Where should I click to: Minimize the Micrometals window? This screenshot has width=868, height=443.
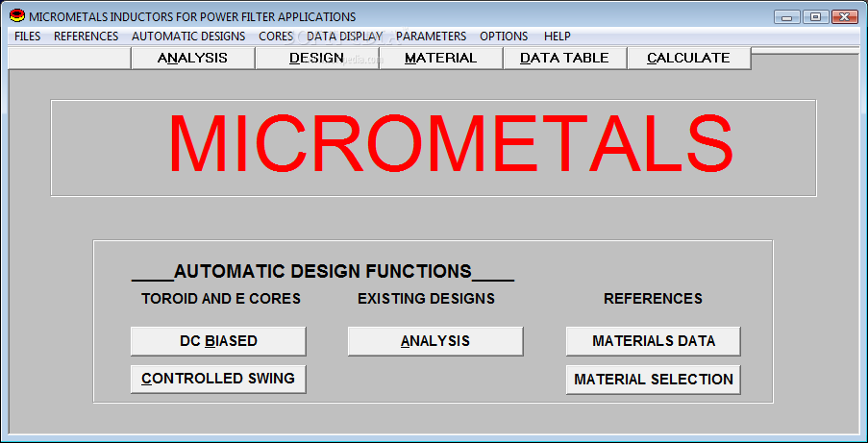(786, 16)
